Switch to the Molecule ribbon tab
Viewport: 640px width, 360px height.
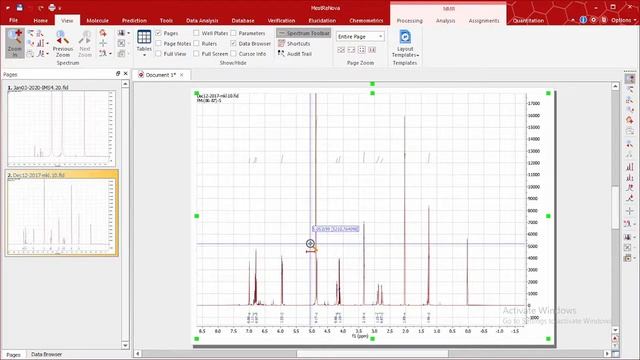click(98, 20)
